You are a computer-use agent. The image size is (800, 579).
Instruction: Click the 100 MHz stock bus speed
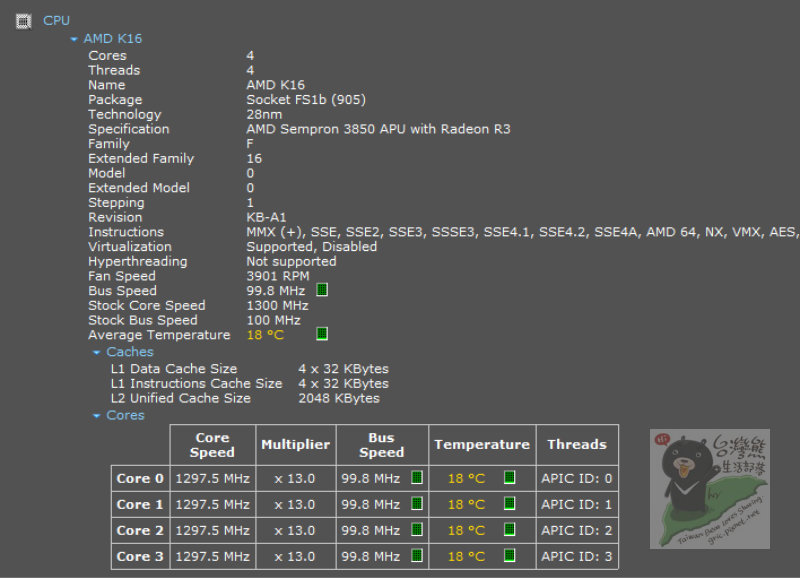click(273, 320)
